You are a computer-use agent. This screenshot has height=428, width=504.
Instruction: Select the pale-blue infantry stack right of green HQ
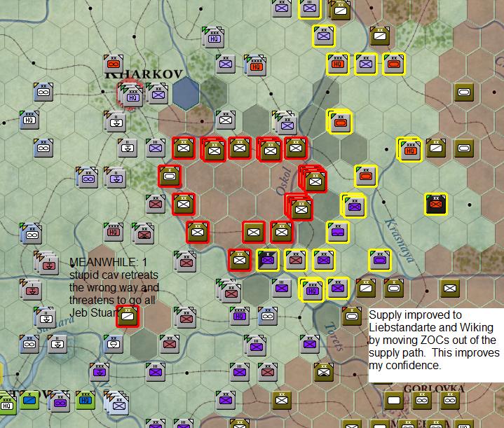(117, 403)
